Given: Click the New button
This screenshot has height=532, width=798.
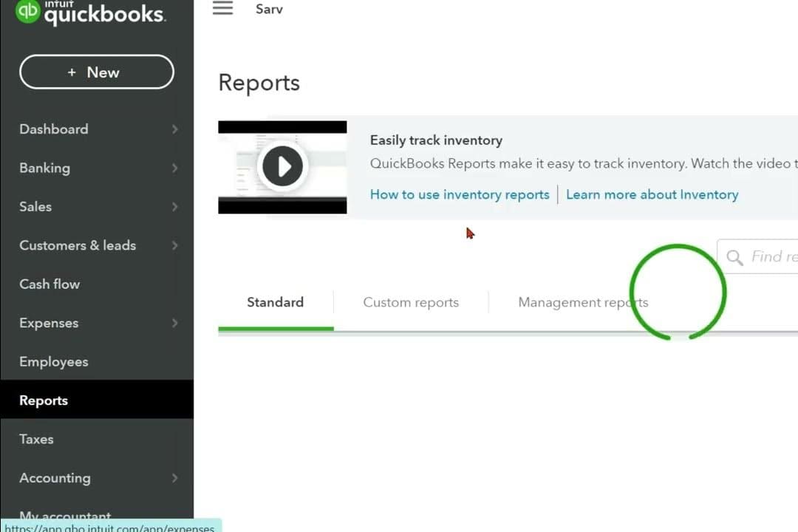Looking at the screenshot, I should 96,72.
